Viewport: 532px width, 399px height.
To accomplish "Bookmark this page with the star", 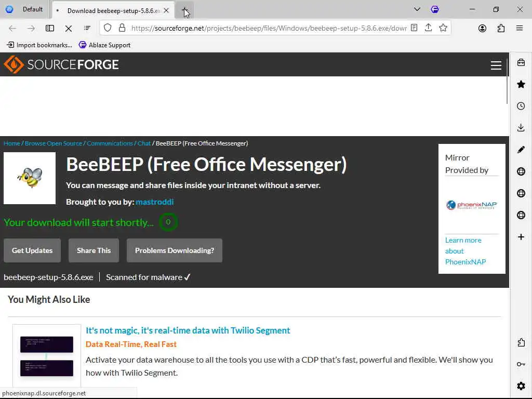I will point(443,28).
